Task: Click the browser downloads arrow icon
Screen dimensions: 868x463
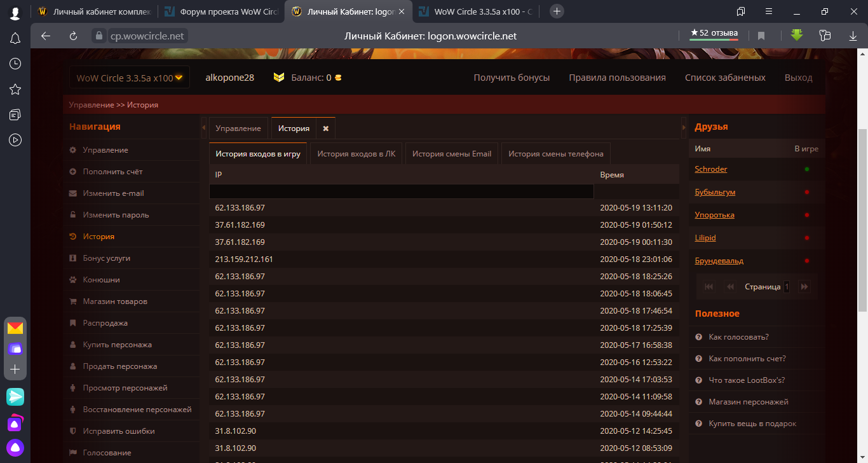Action: [853, 36]
